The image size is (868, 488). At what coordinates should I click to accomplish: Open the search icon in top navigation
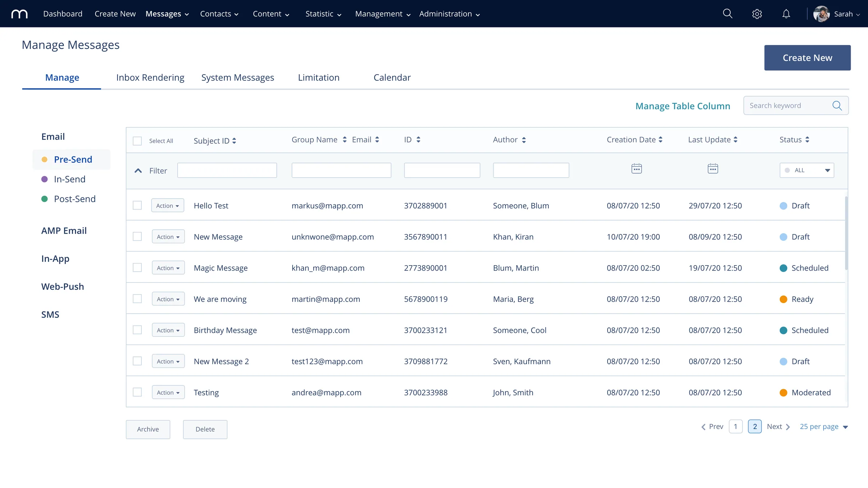pyautogui.click(x=728, y=14)
